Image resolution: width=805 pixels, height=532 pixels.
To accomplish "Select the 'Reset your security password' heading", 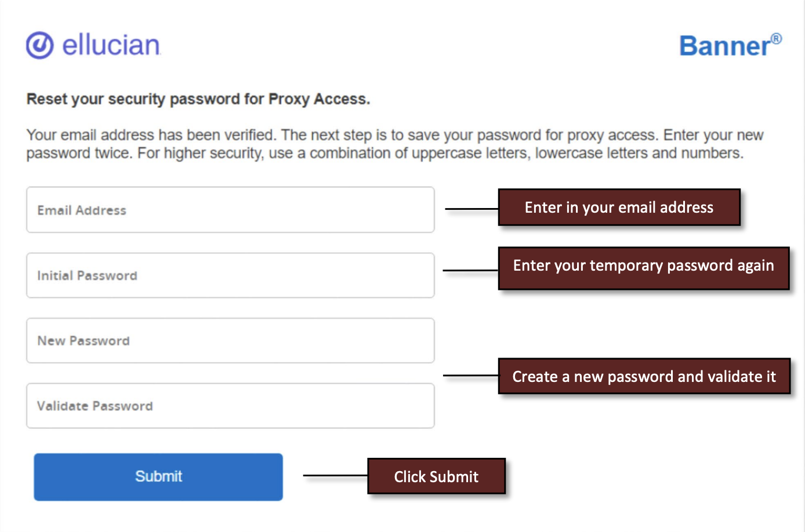I will (x=198, y=99).
